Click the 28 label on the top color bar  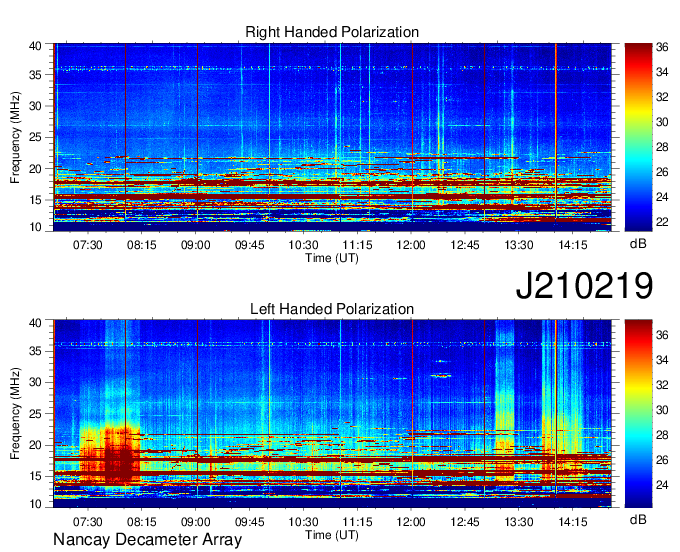click(x=662, y=147)
